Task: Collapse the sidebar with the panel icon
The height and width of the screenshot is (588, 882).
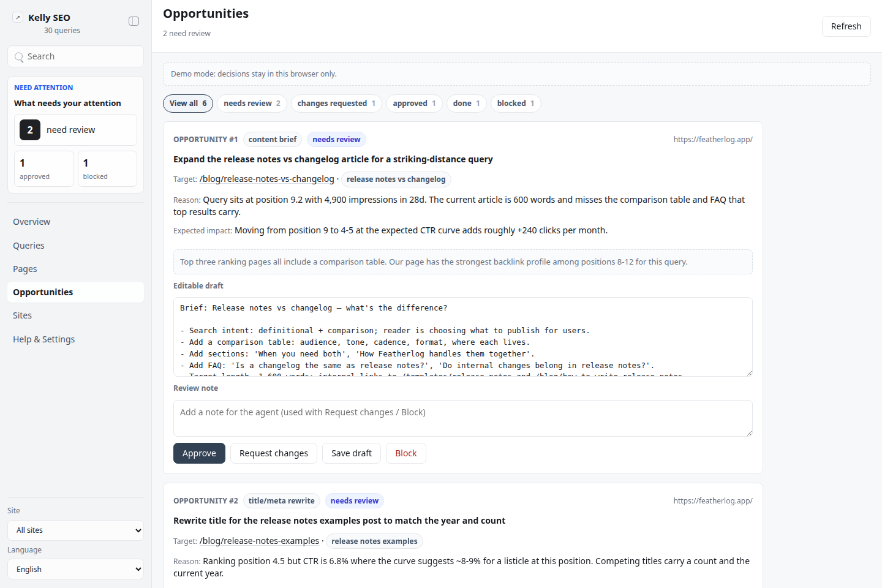Action: (134, 21)
